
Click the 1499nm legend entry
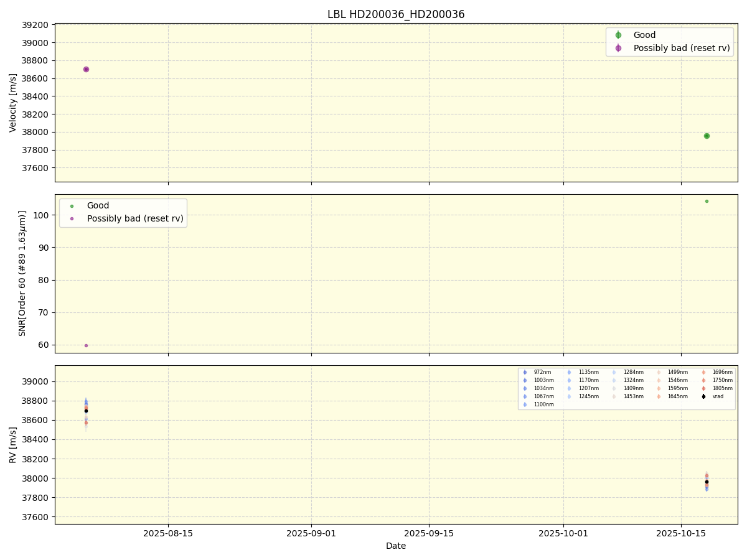pyautogui.click(x=672, y=372)
